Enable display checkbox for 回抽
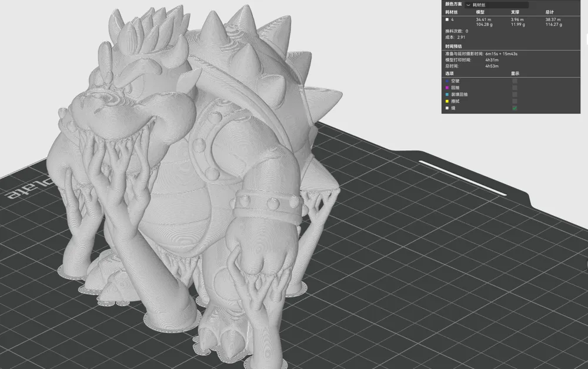 (514, 88)
